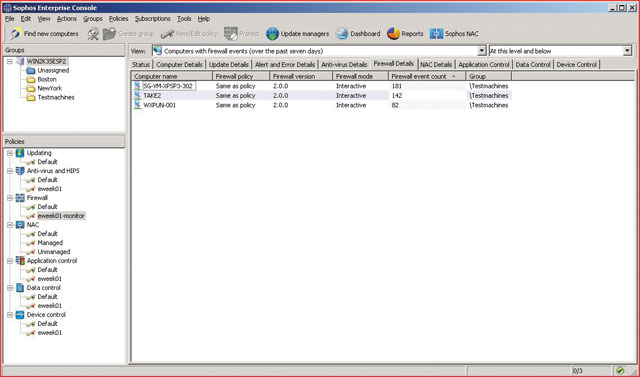The image size is (640, 377).
Task: Click the green status icon in status bar
Action: (x=620, y=370)
